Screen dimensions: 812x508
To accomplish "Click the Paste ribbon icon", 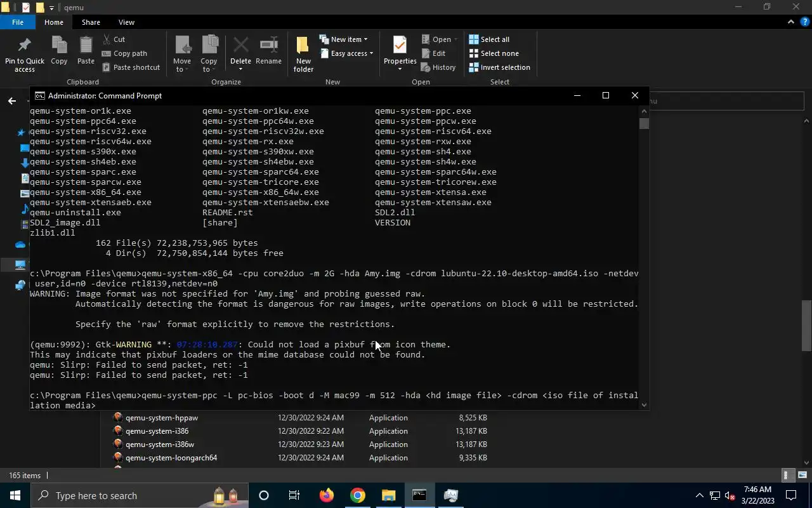I will 86,51.
